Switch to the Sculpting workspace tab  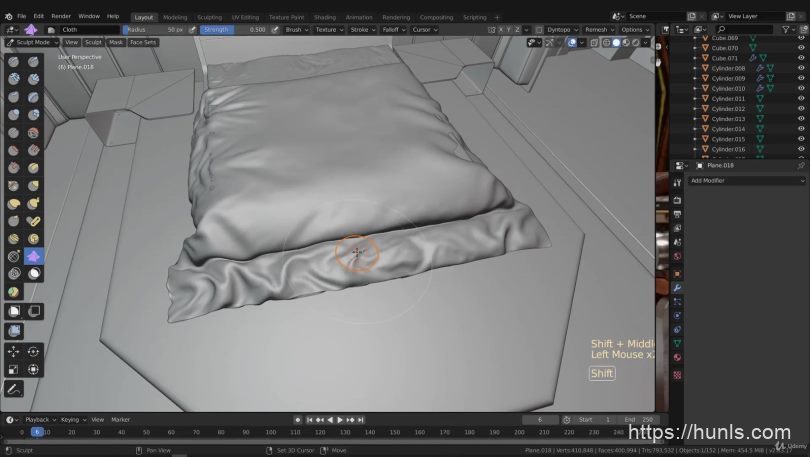209,18
